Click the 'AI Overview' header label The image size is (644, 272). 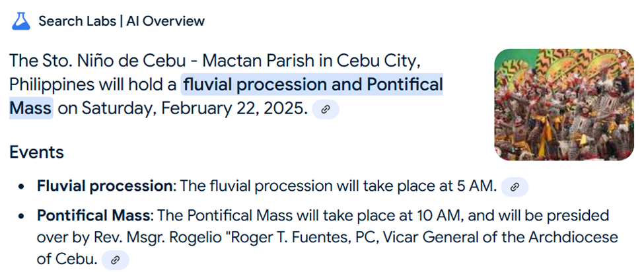(166, 21)
